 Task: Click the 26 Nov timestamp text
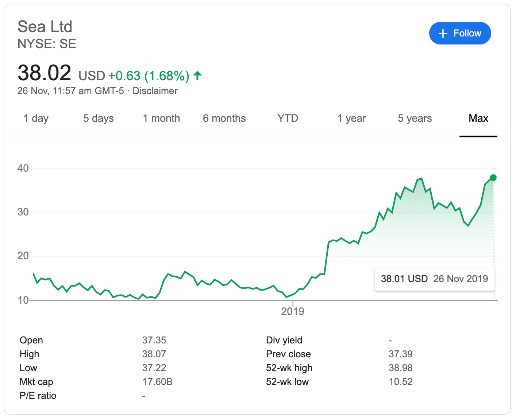click(x=71, y=91)
